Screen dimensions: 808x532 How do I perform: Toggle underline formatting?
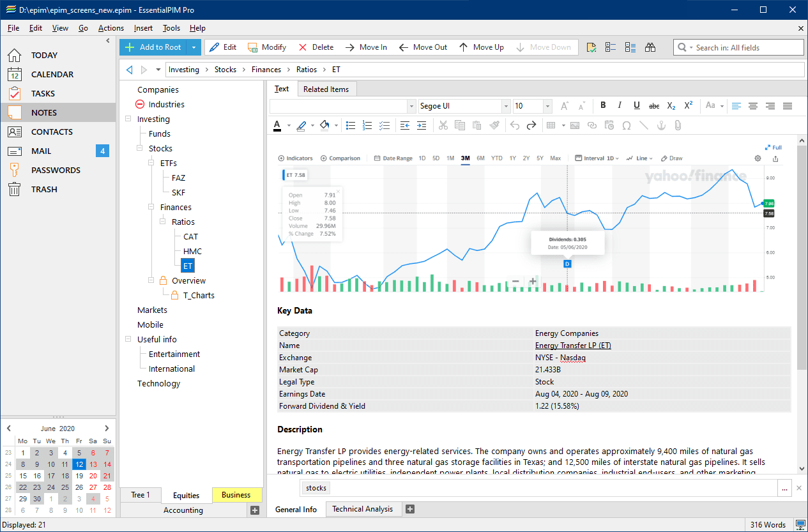tap(637, 106)
